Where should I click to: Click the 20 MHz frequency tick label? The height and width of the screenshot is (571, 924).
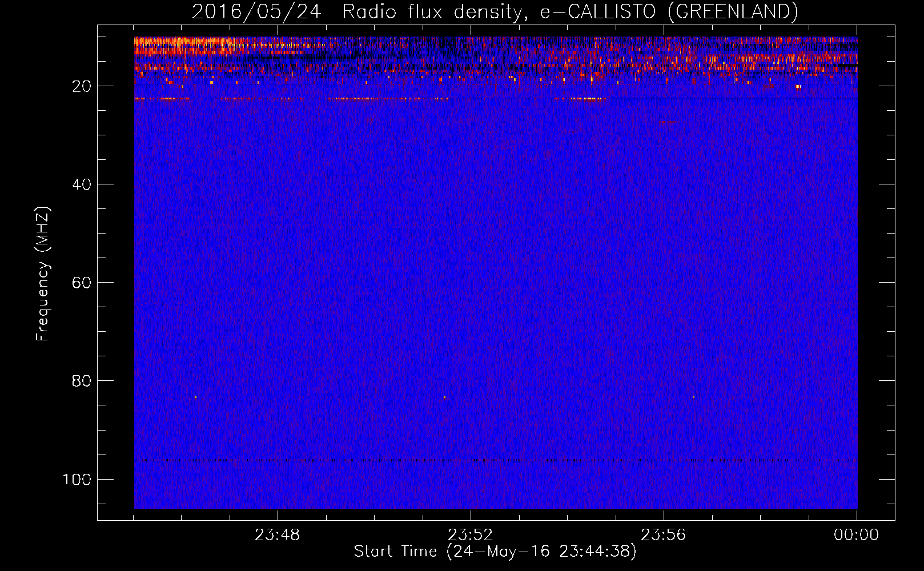(x=82, y=86)
